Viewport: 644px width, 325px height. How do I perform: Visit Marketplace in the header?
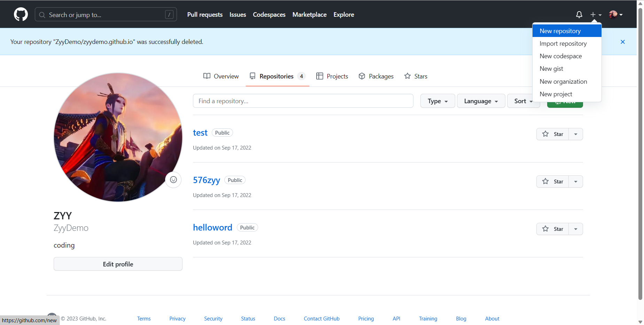(x=310, y=15)
